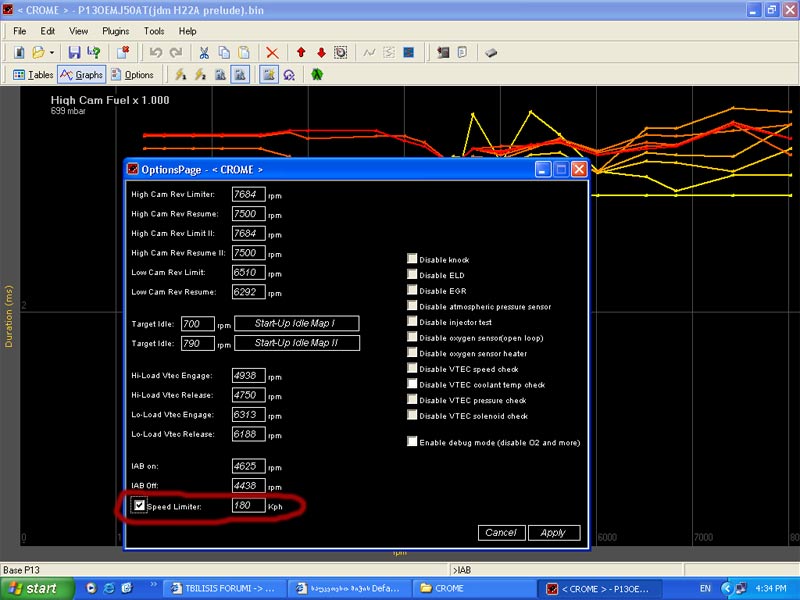
Task: Click the Low Cam Rev Limit field
Action: coord(248,272)
